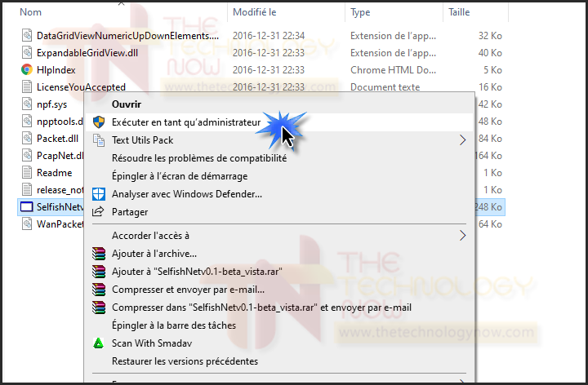Click the WinRAR icon beside Ajouter à l'archive...
Image resolution: width=588 pixels, height=385 pixels.
[x=99, y=254]
